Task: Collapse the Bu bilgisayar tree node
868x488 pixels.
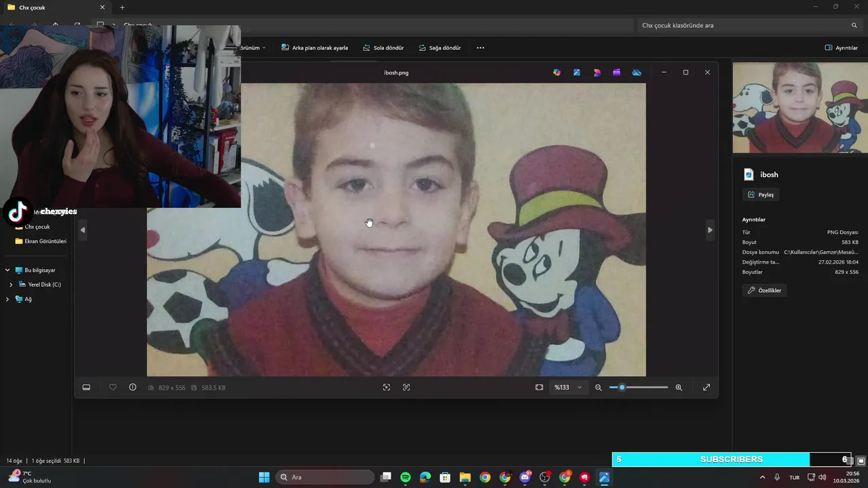Action: click(7, 270)
